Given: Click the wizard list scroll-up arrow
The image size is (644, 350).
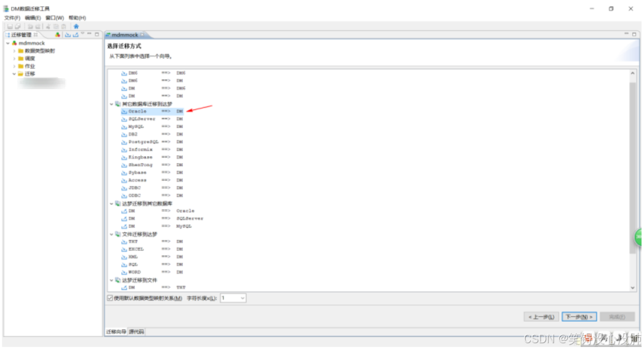Looking at the screenshot, I should [x=632, y=73].
